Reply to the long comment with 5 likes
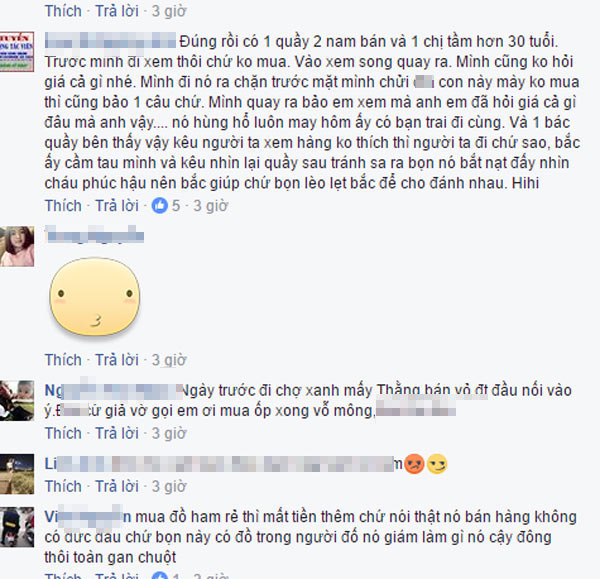Screen dimensions: 600x579 [x=117, y=206]
